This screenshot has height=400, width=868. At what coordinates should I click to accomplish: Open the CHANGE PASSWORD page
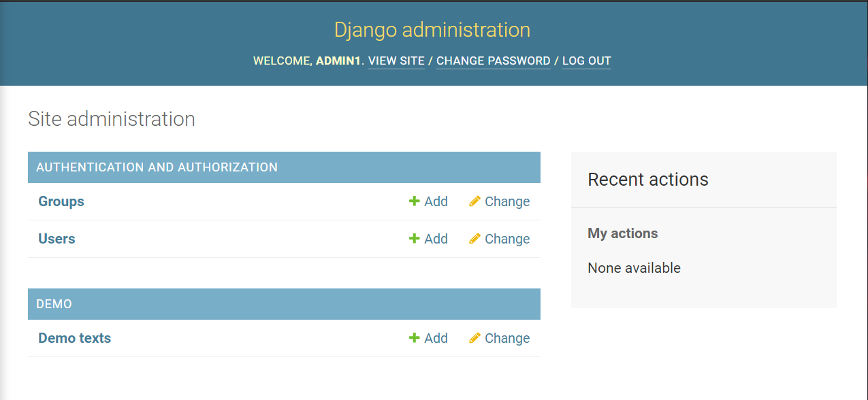coord(494,61)
